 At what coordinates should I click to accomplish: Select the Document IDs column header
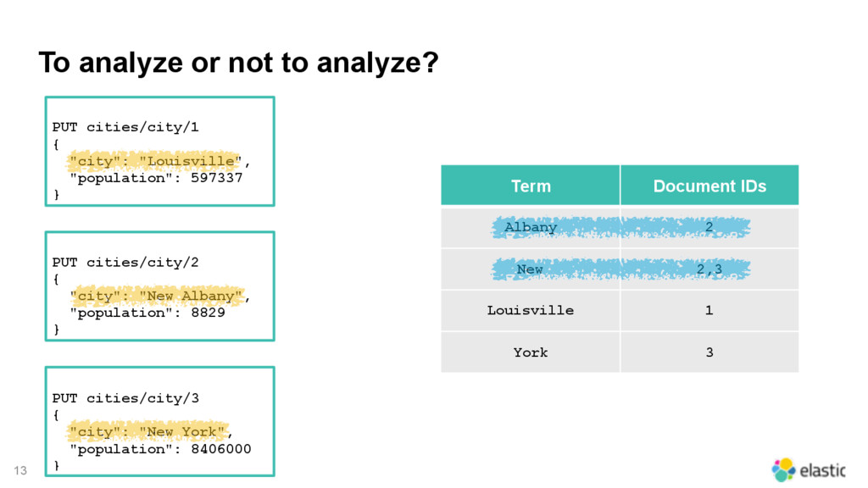pyautogui.click(x=709, y=186)
